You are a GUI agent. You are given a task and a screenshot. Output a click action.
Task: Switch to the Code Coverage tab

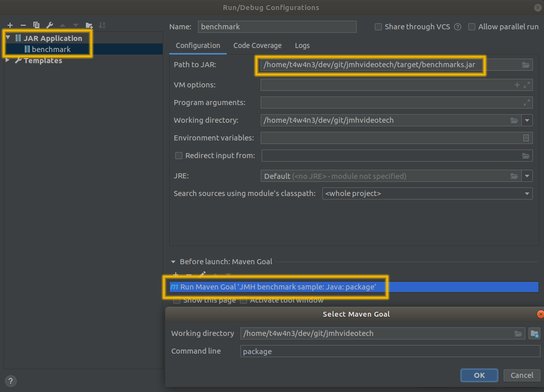tap(257, 45)
